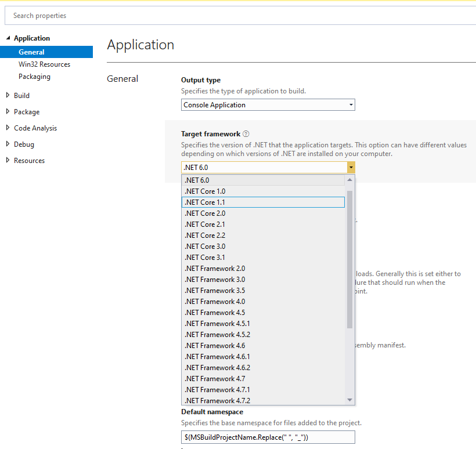Click the Default namespace text box
Screen dimensions: 476x449
268,437
